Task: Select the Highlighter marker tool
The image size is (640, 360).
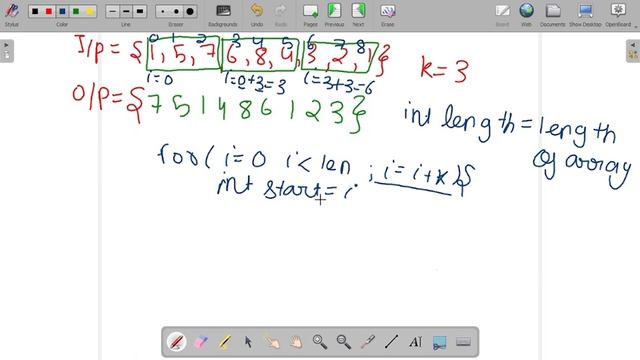Action: coord(224,342)
